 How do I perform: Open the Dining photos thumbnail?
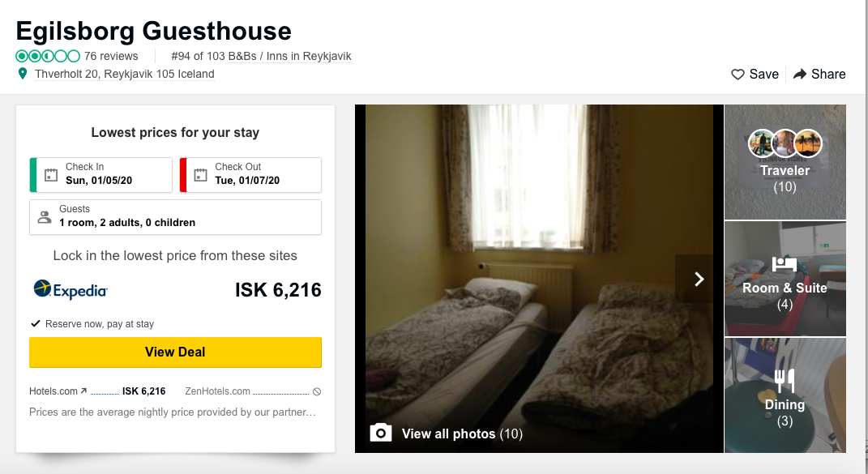tap(785, 395)
